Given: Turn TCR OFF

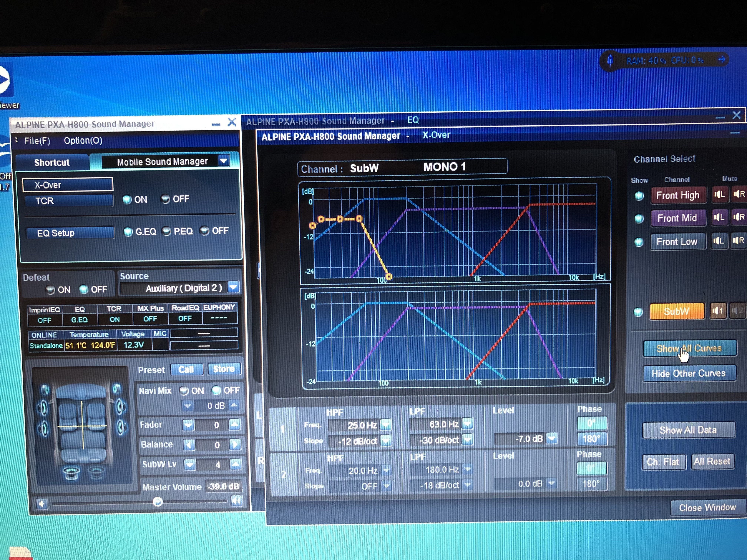Looking at the screenshot, I should 165,199.
